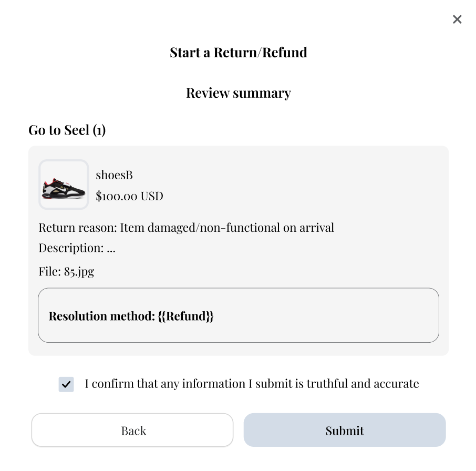Open the attached file 85.jpg
The width and height of the screenshot is (476, 471).
(x=79, y=272)
